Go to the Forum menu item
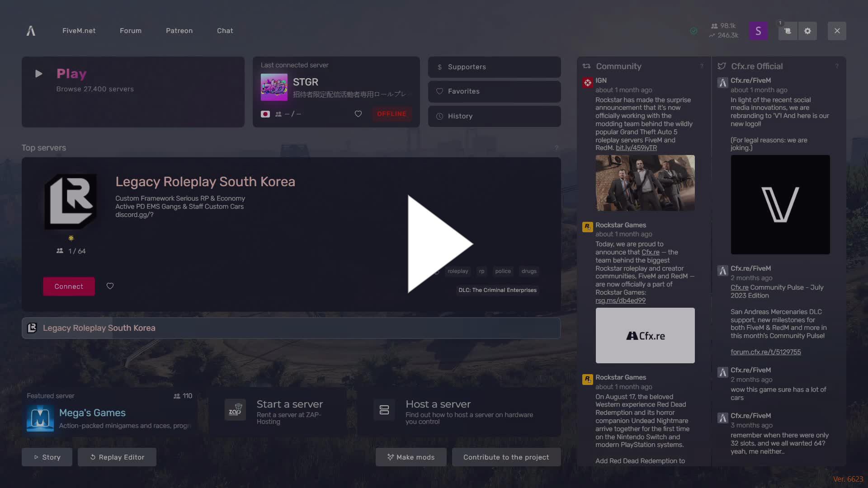 (130, 31)
